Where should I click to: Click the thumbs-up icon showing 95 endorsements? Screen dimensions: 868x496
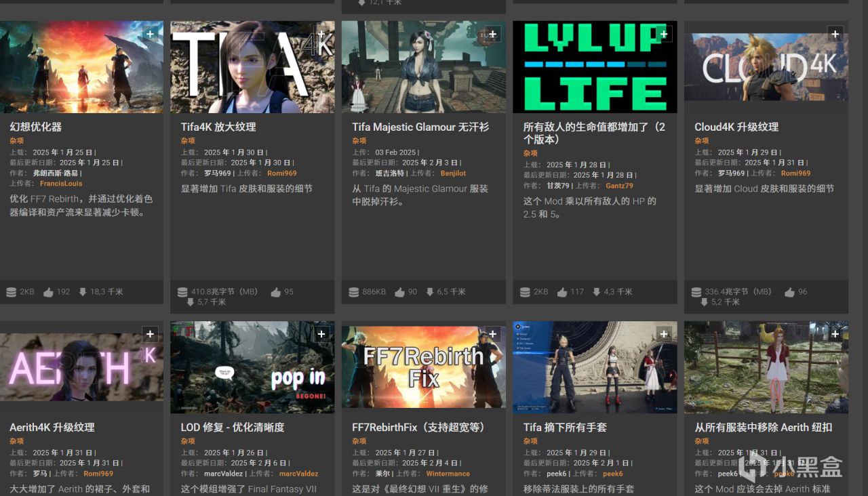pyautogui.click(x=276, y=292)
